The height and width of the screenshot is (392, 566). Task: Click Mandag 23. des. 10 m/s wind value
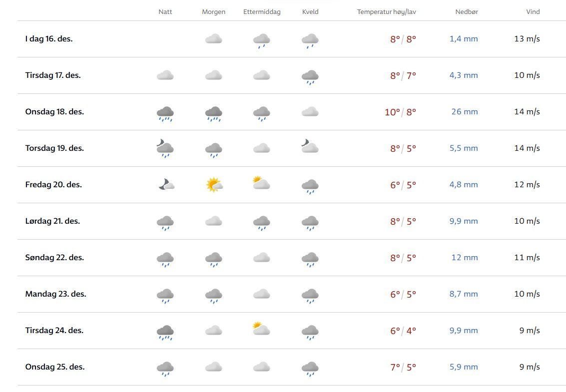(x=527, y=294)
